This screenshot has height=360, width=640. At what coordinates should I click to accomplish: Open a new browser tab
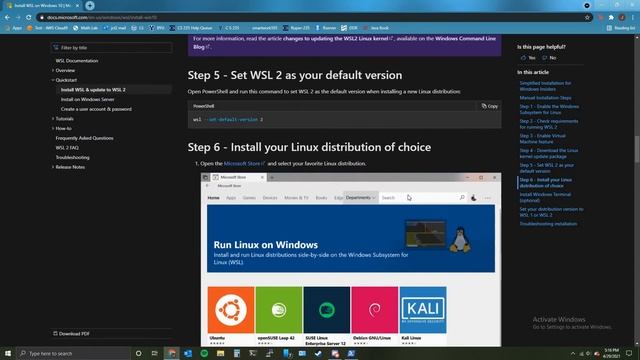[90, 5]
